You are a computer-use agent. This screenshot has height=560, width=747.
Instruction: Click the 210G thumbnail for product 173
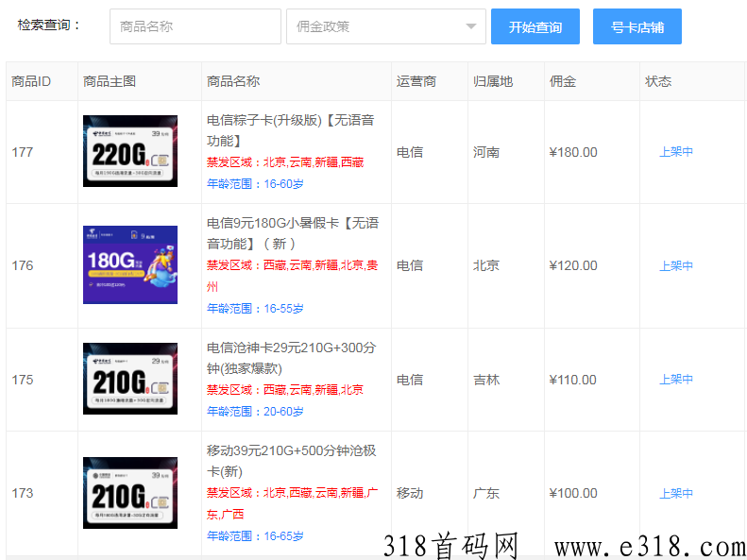pos(130,493)
